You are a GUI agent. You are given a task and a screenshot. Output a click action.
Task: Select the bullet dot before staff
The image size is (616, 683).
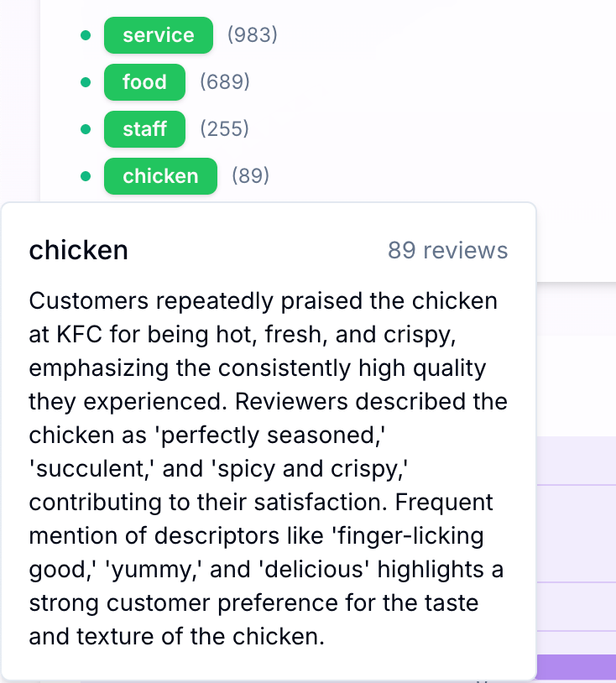pos(84,129)
